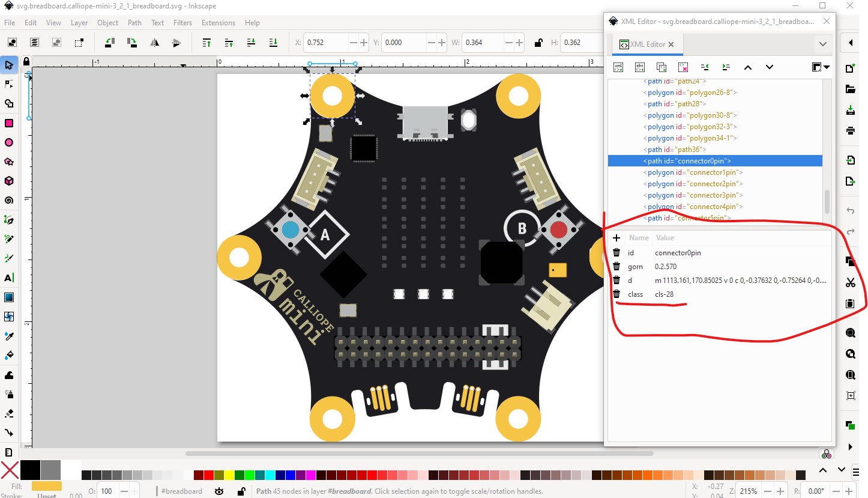Add a new attribute with plus icon
Screen dimensions: 868x498
(x=616, y=238)
